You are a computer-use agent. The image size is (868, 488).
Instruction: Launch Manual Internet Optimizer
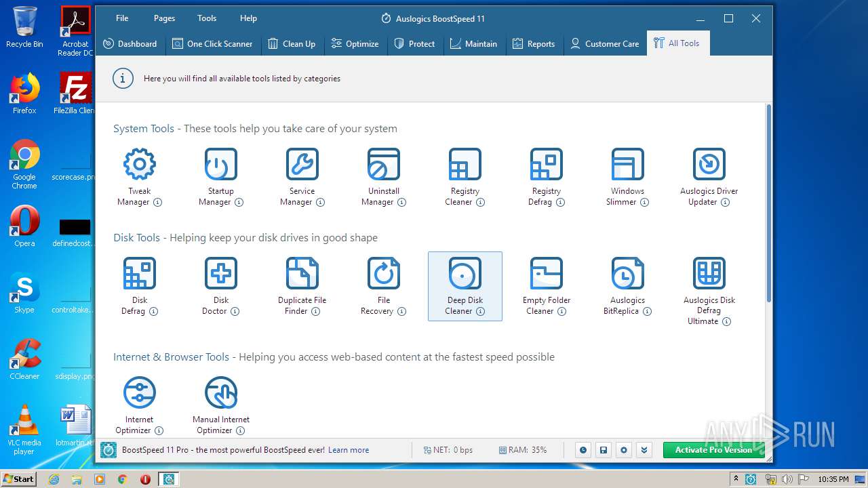coord(221,405)
